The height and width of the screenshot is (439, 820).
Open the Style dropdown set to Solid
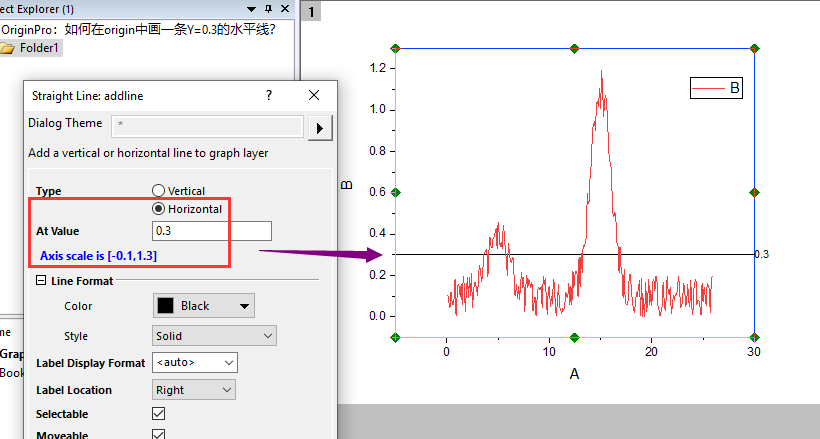pos(214,336)
